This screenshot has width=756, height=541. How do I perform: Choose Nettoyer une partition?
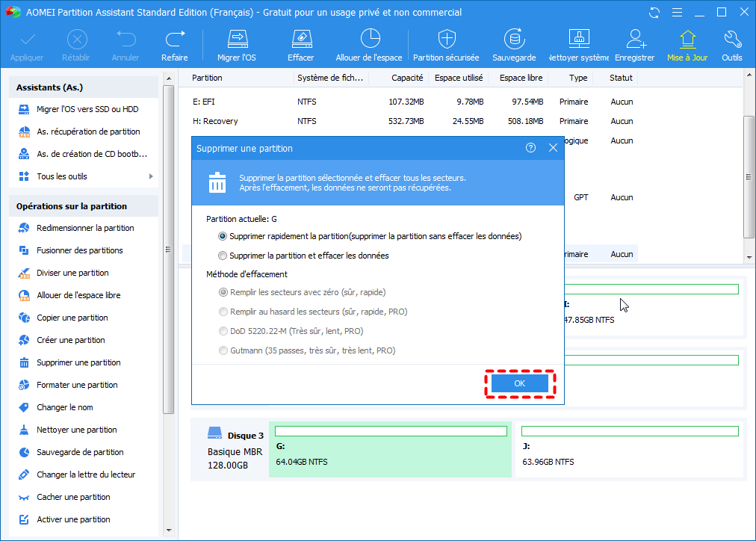click(x=67, y=430)
